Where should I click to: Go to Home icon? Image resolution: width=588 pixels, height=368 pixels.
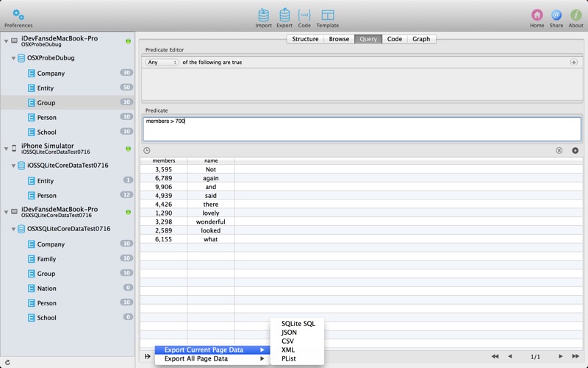click(537, 15)
